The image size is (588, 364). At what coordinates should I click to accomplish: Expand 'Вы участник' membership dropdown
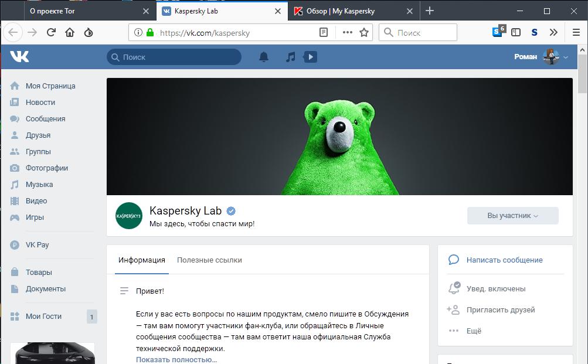[x=512, y=216]
